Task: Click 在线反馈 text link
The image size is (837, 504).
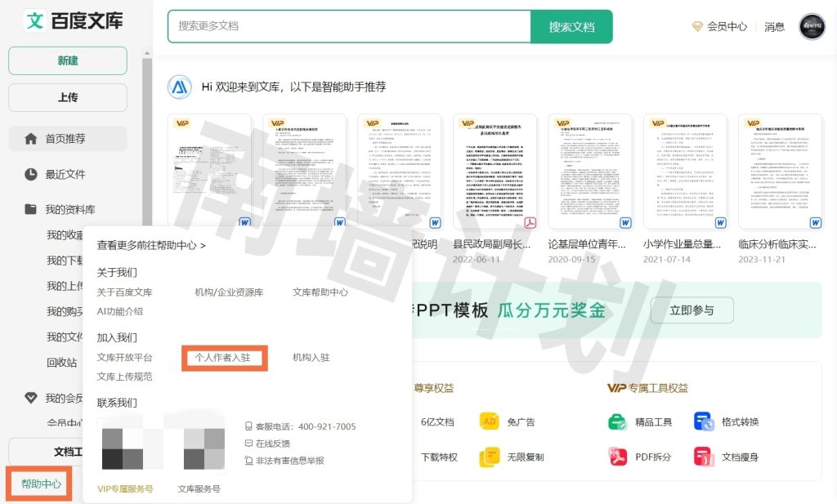Action: click(273, 444)
